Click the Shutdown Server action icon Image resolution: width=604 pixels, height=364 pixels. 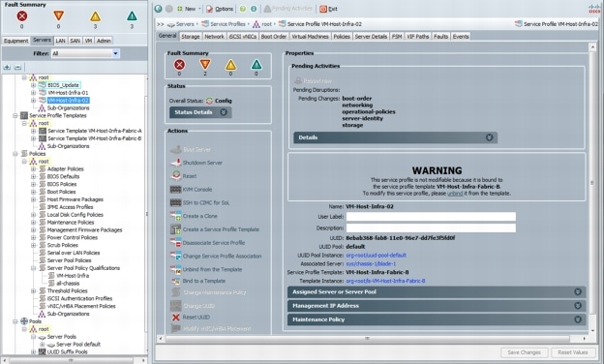tap(175, 163)
